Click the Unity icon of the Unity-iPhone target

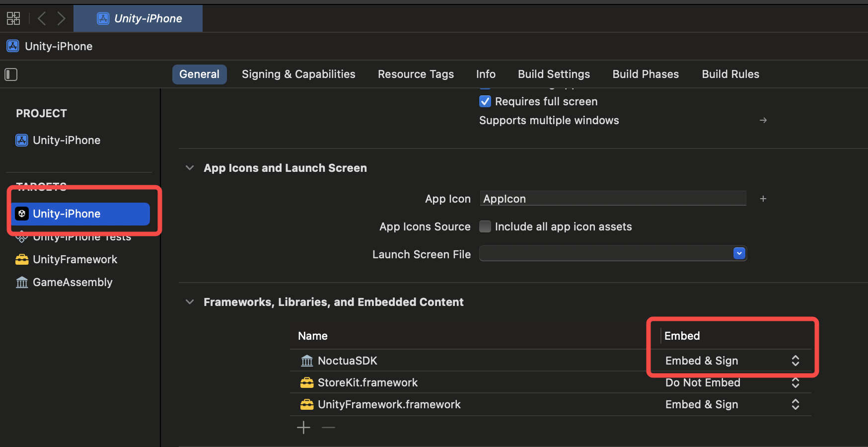pyautogui.click(x=22, y=214)
